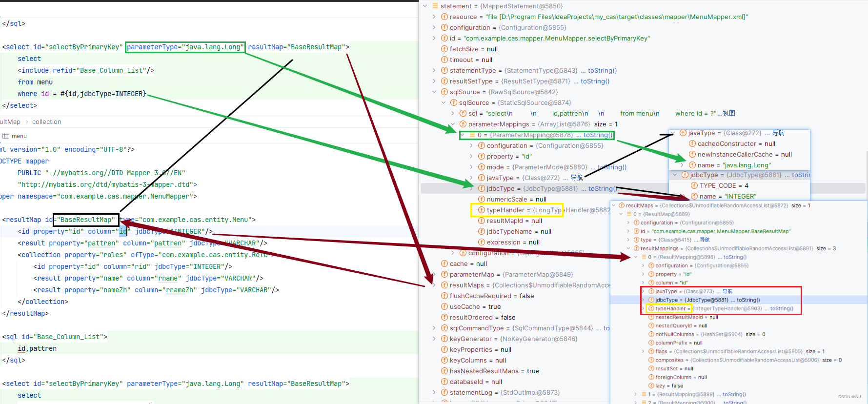Click toString() link on statementType row
The image size is (868, 404).
(602, 70)
